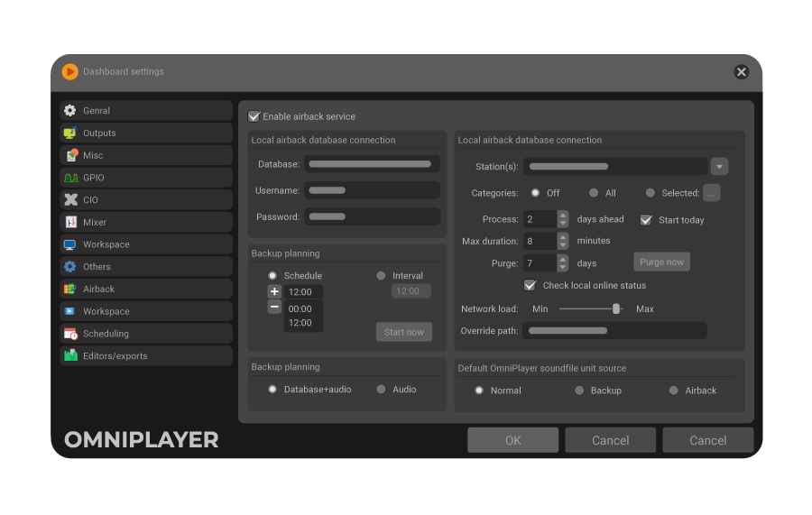Click the Airback colored blocks icon
812x515 pixels.
(69, 289)
